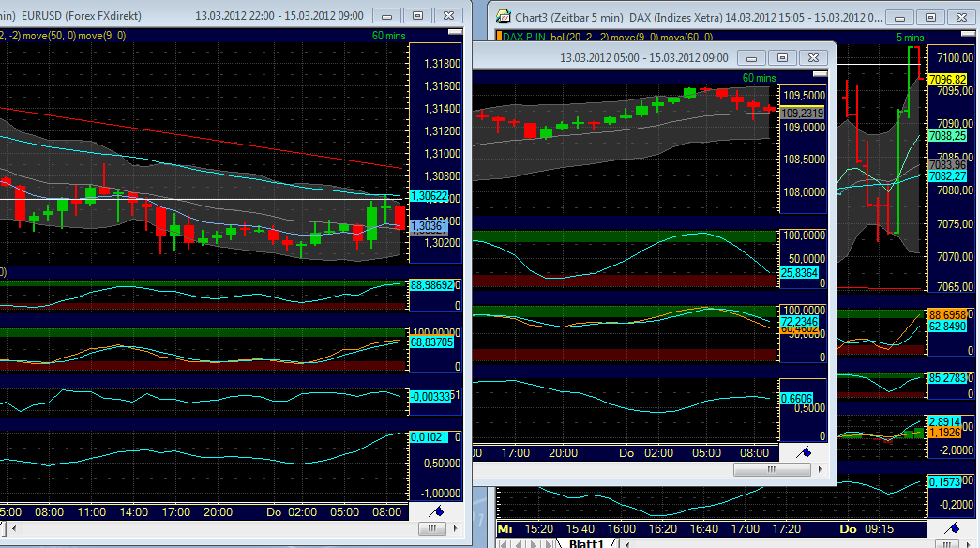This screenshot has height=548, width=980.
Task: Select the Blatt1 sheet tab
Action: click(x=588, y=543)
